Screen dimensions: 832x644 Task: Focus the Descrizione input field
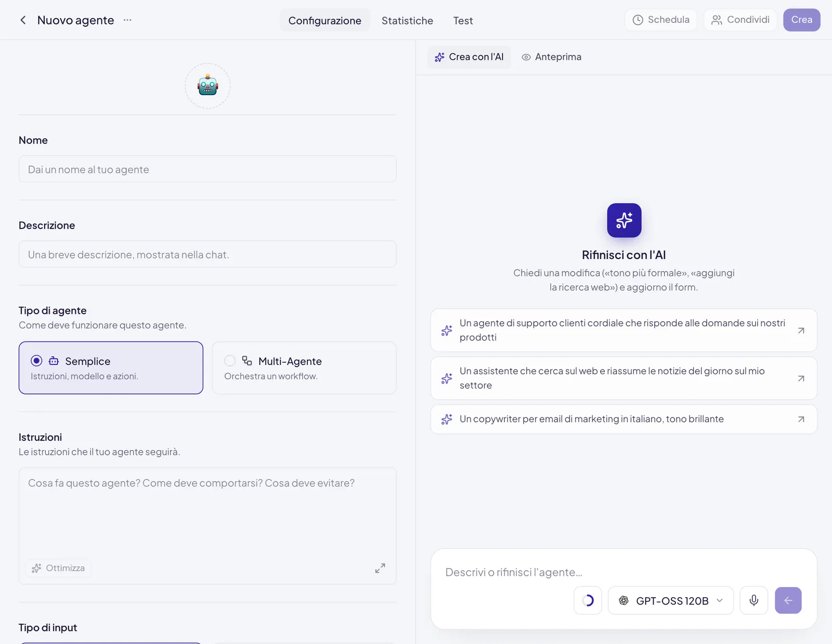pos(207,254)
